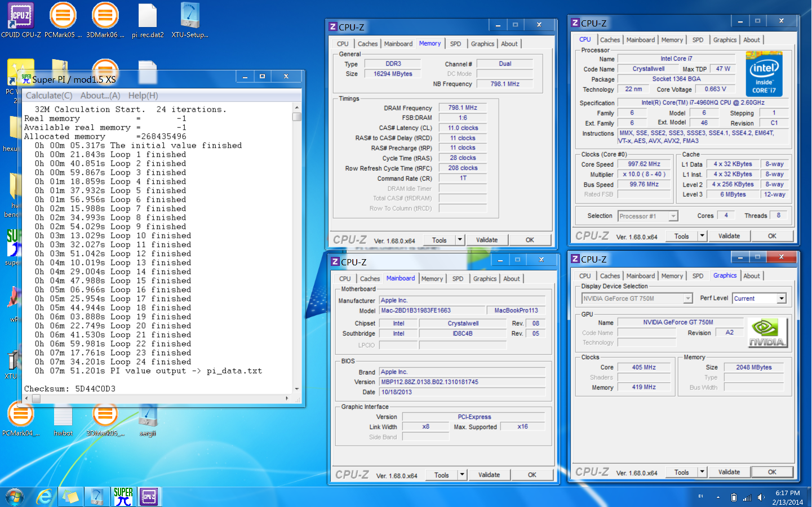Select the Super PI taskbar button
Viewport: 812px width, 507px height.
point(123,497)
